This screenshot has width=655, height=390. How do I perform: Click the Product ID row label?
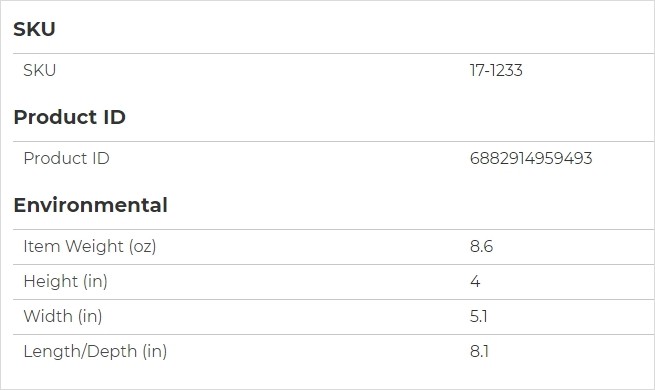click(x=66, y=158)
